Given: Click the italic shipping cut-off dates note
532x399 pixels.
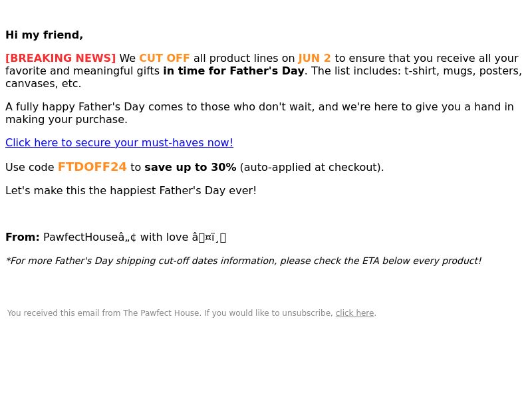Looking at the screenshot, I should point(243,261).
